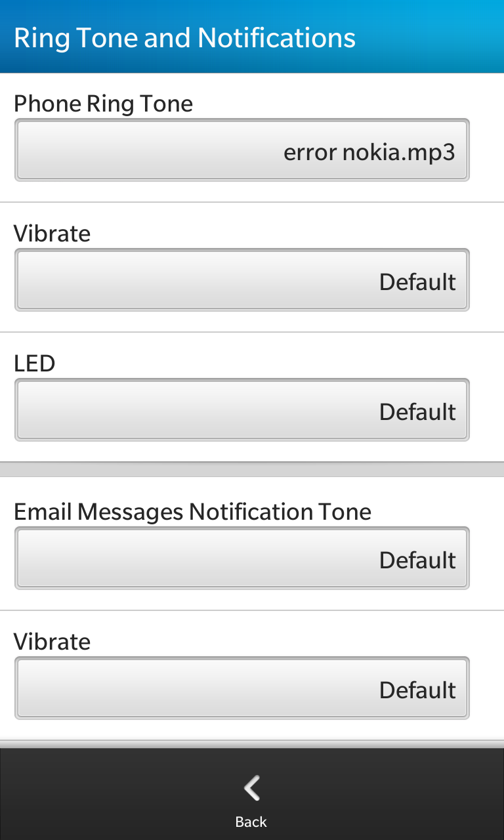Click the "Email Messages Notification Tone" label
504x840 pixels.
click(x=192, y=512)
